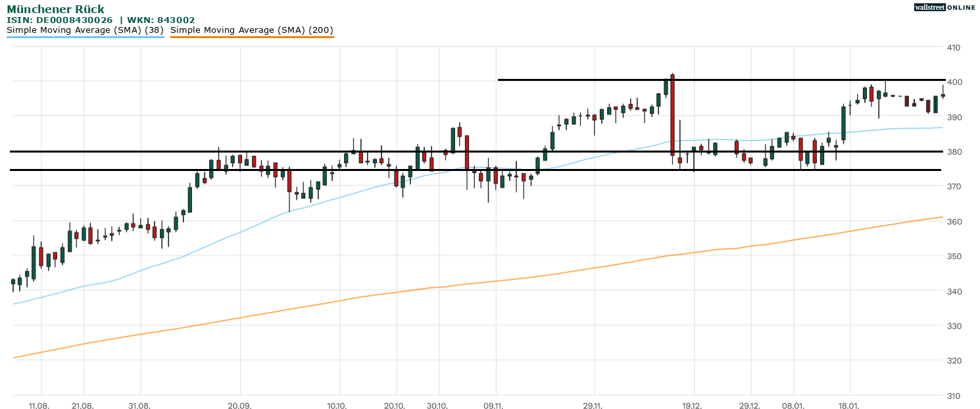The height and width of the screenshot is (409, 980).
Task: Click the 20.09. date axis label
Action: click(x=239, y=406)
